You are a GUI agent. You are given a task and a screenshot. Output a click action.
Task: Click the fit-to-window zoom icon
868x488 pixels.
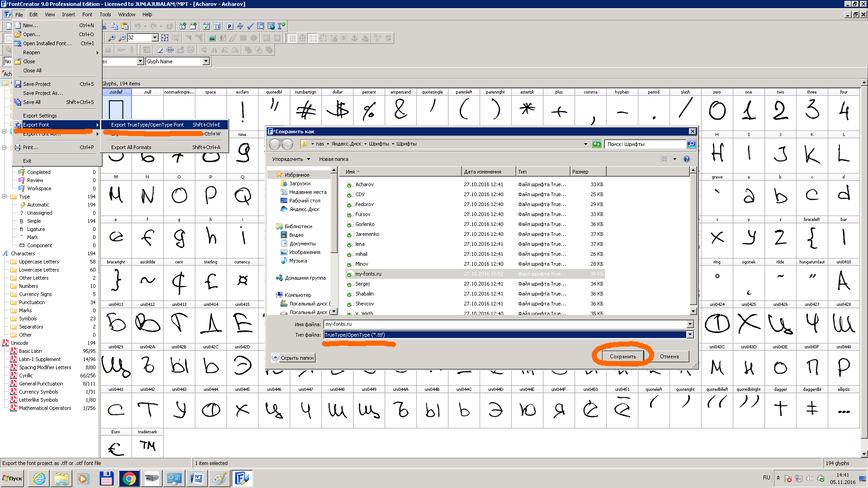tap(165, 38)
